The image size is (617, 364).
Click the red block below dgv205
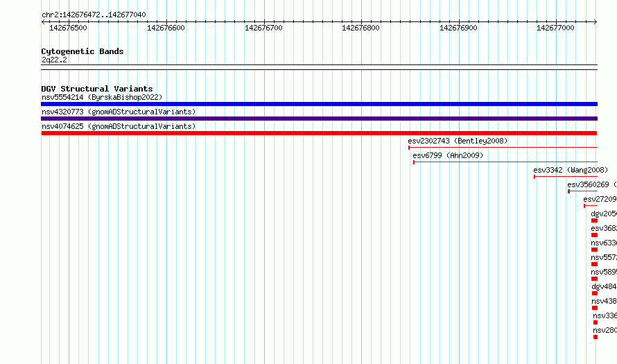(595, 220)
